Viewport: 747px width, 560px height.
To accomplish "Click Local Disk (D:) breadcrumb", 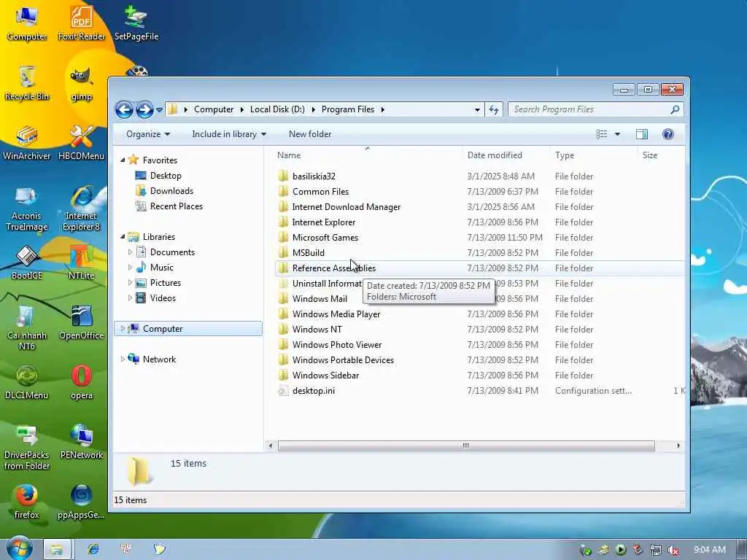I will coord(277,109).
